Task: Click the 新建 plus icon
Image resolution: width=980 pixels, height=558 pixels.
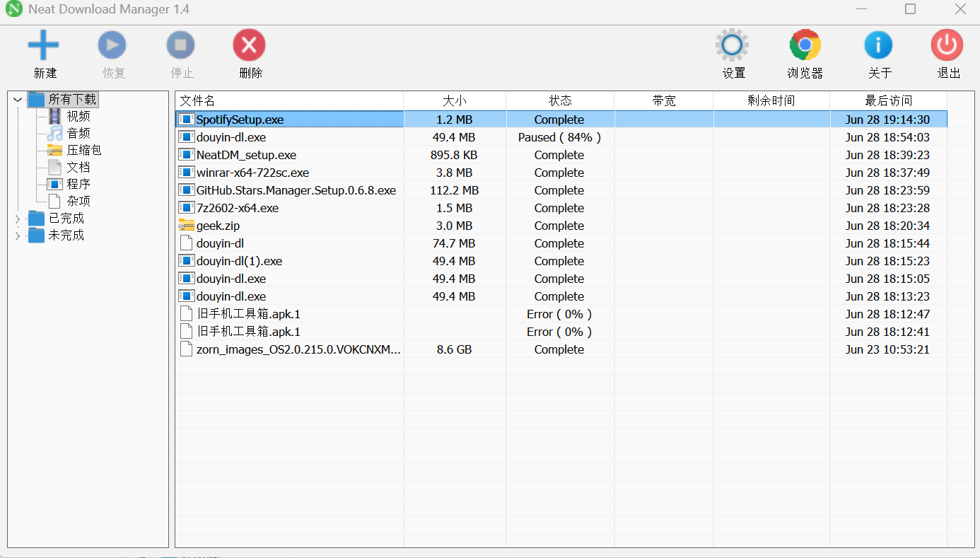Action: (x=44, y=45)
